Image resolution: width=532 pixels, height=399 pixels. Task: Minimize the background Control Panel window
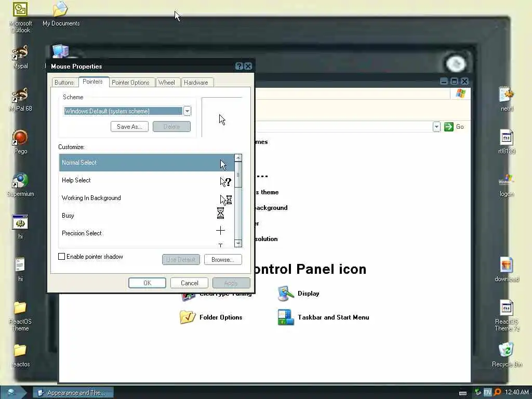444,81
